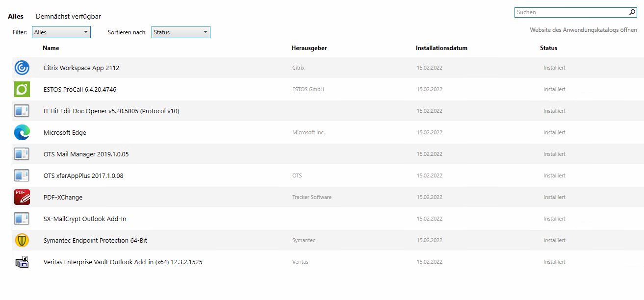Screen dimensions: 644x300
Task: Click the IT Hit Edit Doc Opener icon
Action: (x=22, y=111)
